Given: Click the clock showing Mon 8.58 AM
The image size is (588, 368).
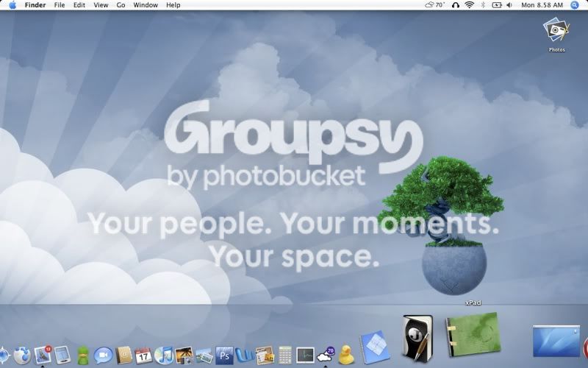Looking at the screenshot, I should (x=542, y=5).
